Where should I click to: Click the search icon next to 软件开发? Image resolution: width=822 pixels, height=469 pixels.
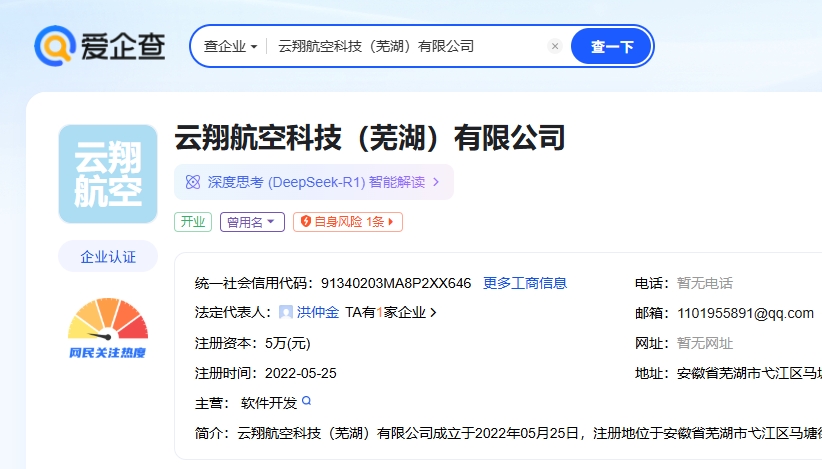307,401
